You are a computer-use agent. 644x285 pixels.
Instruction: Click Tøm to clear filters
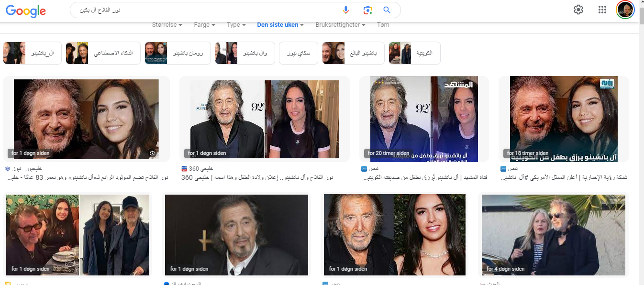[383, 25]
